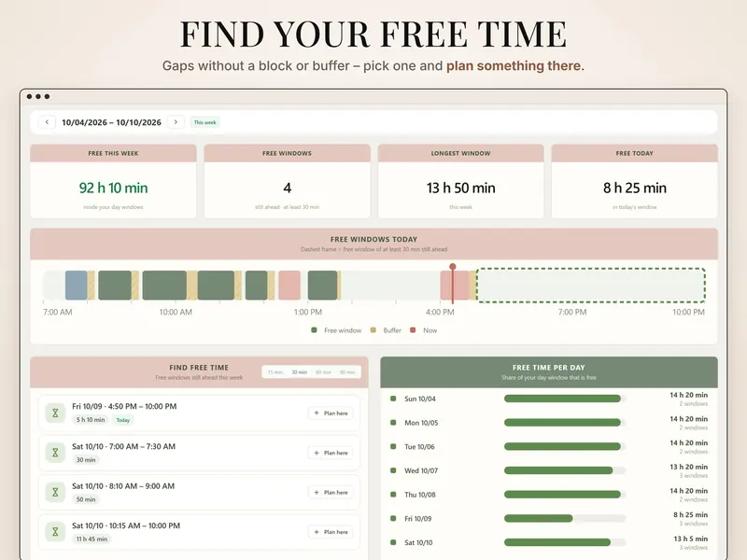Viewport: 747px width, 560px height.
Task: Click the hourglass icon for Sat 10/10 8:10 AM window
Action: click(55, 493)
